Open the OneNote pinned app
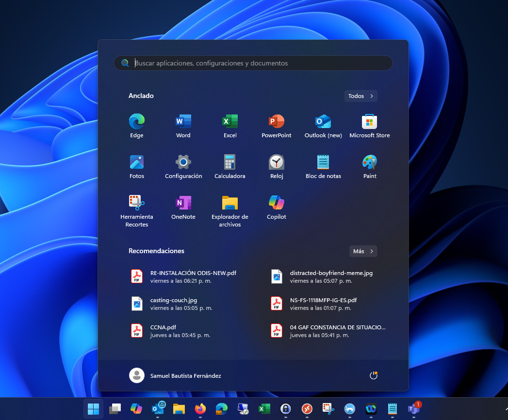Screen dimensions: 508x420 coord(183,207)
